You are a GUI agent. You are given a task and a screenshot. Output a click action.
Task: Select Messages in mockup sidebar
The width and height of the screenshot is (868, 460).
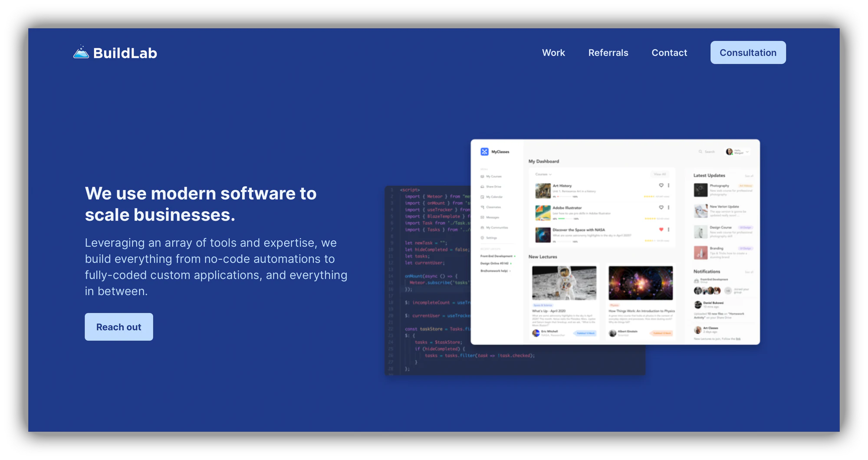pos(490,217)
